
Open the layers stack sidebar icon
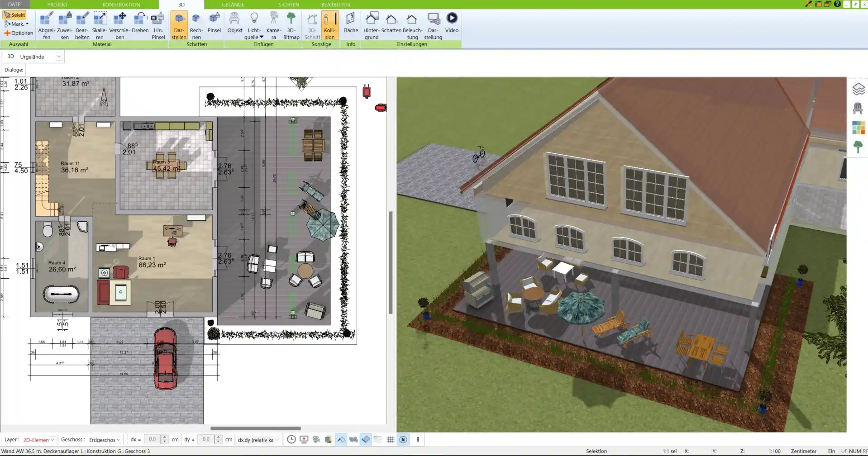coord(858,89)
